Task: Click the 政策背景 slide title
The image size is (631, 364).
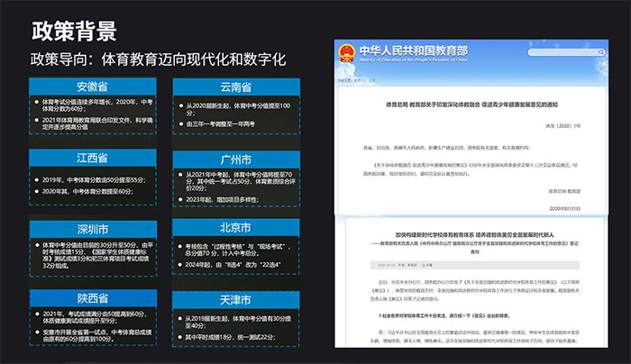Action: [74, 32]
